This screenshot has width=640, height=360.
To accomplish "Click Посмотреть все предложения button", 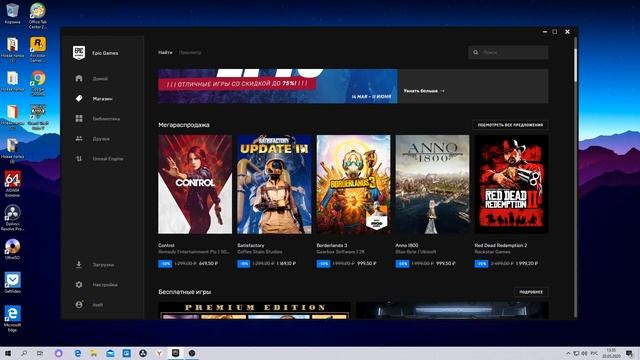I will click(510, 125).
